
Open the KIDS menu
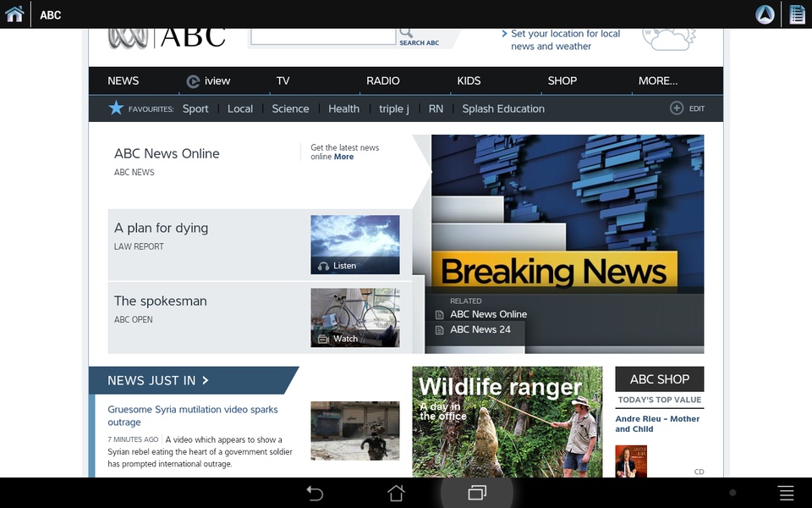(x=469, y=81)
